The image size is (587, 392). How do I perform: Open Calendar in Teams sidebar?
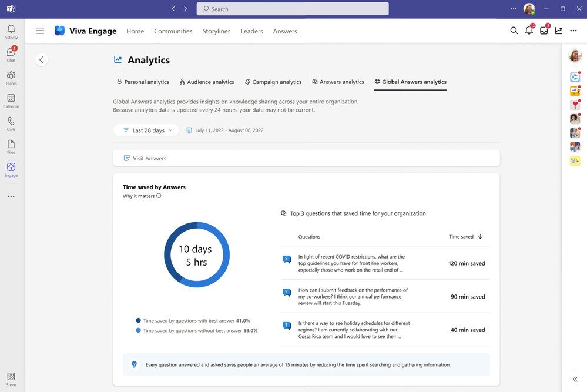(11, 101)
